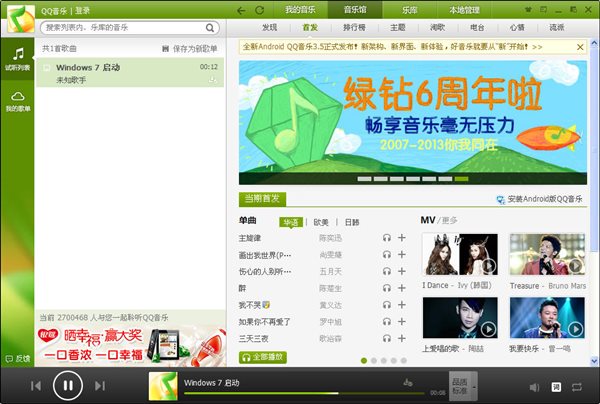Click the search magnifier icon
Image resolution: width=600 pixels, height=404 pixels.
[x=210, y=28]
